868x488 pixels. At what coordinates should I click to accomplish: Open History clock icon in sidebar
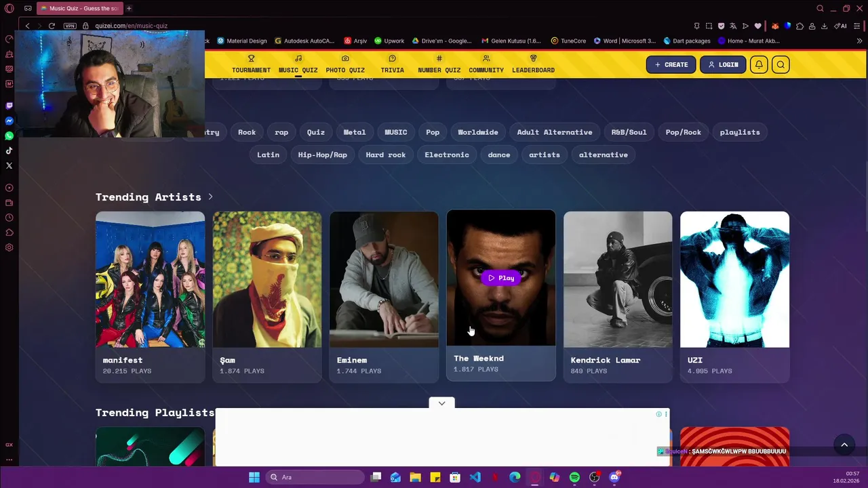9,218
